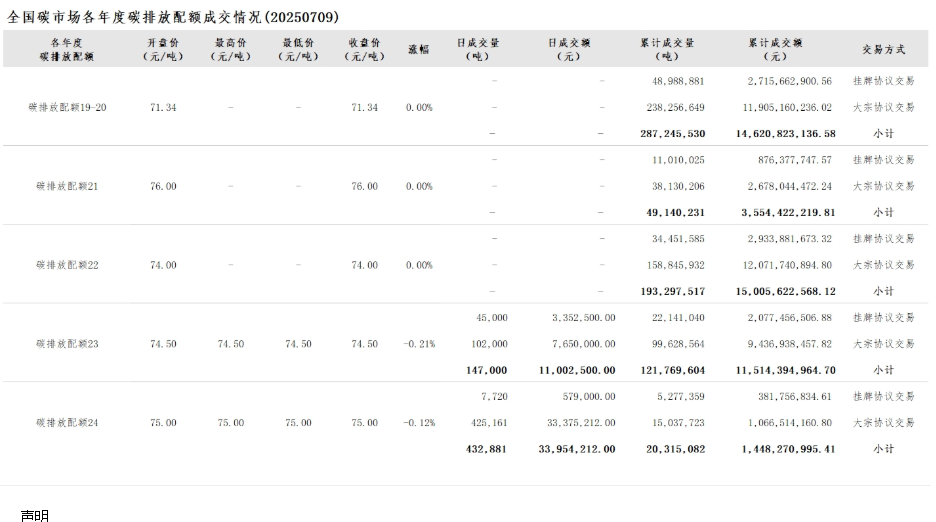Image resolution: width=936 pixels, height=522 pixels.
Task: Click the table title dated 20250709
Action: [172, 17]
